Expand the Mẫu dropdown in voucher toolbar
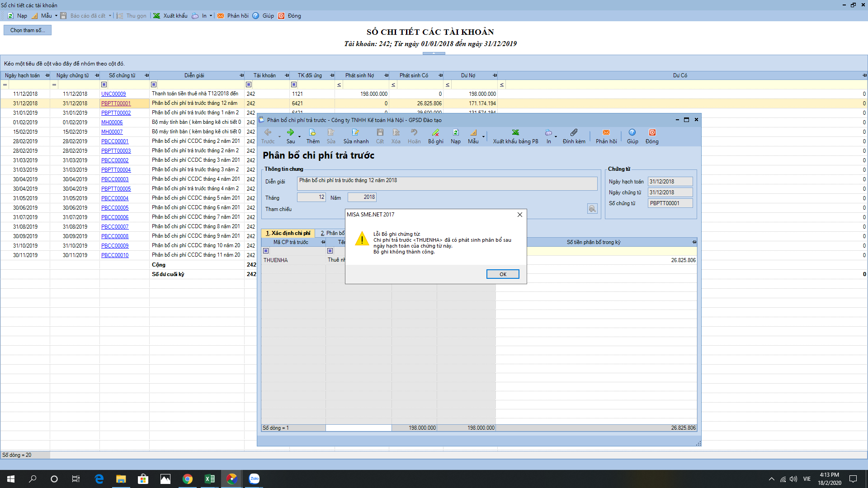This screenshot has height=488, width=868. pos(483,136)
